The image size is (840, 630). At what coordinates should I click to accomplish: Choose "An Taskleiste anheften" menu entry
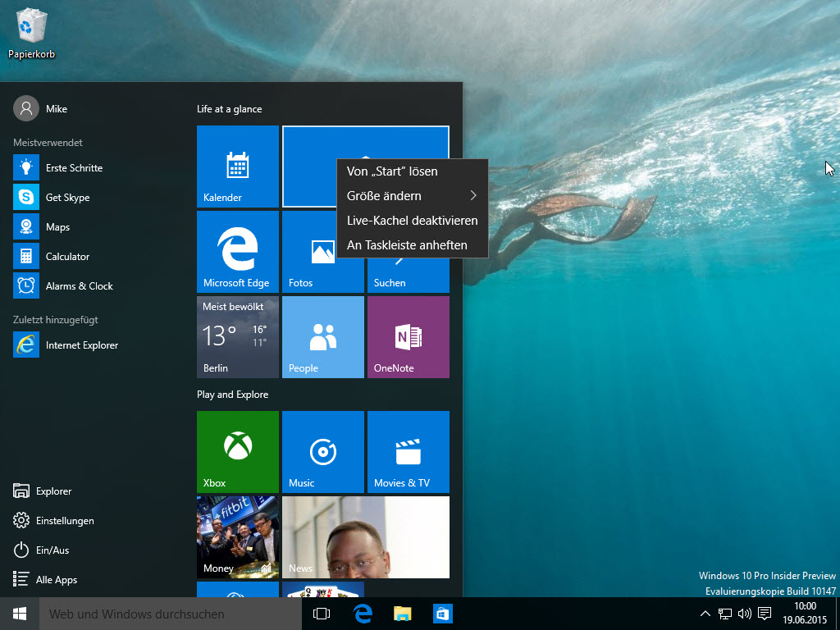pyautogui.click(x=413, y=245)
